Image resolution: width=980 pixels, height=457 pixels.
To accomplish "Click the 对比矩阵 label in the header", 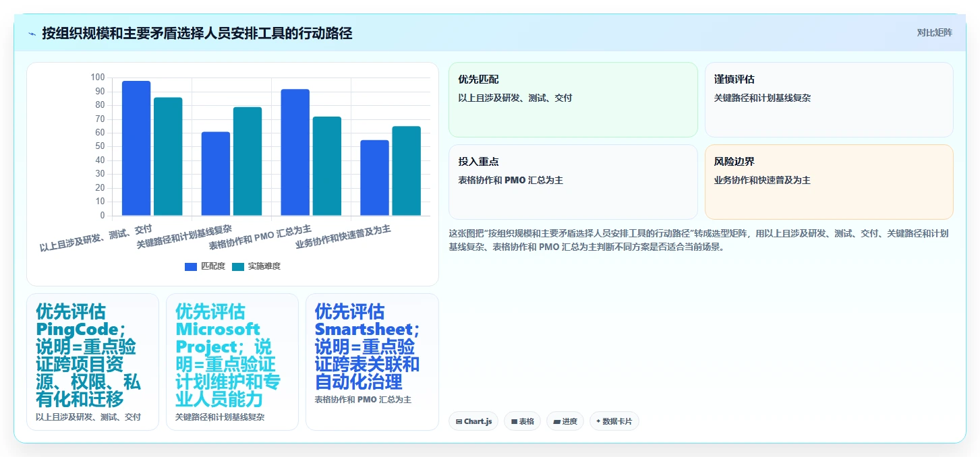I will pyautogui.click(x=934, y=33).
